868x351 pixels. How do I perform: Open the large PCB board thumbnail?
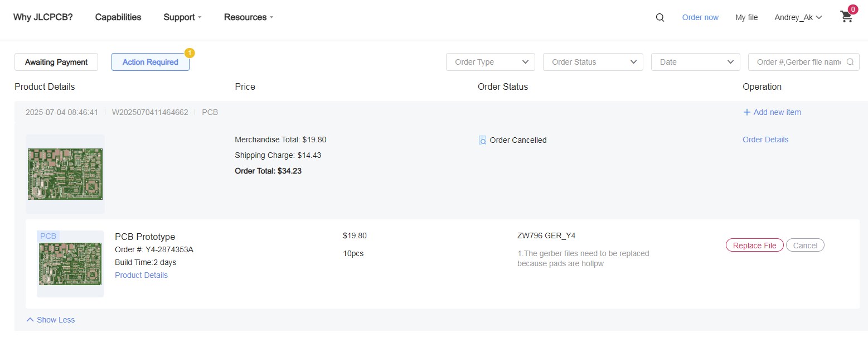point(65,174)
